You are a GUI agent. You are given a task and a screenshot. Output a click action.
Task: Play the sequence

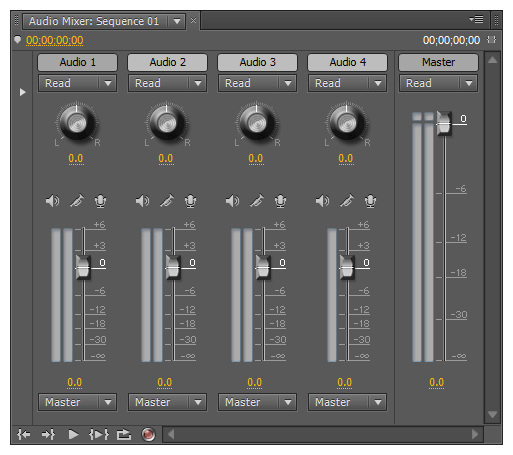coord(73,434)
